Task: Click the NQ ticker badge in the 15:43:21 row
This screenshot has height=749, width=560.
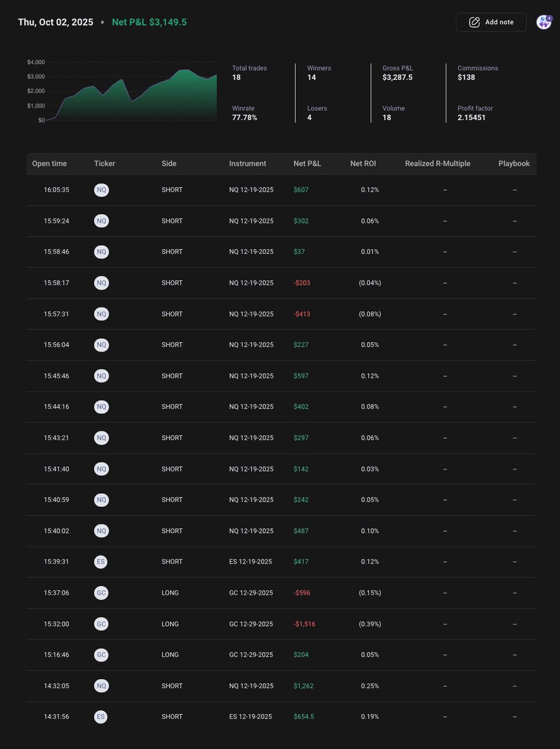Action: (102, 438)
